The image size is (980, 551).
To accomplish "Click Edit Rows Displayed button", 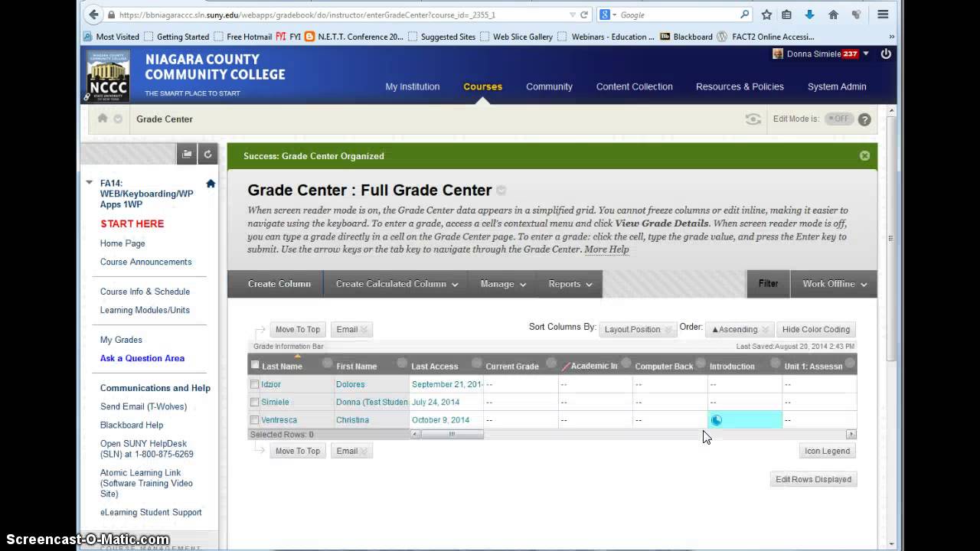I will (x=813, y=479).
